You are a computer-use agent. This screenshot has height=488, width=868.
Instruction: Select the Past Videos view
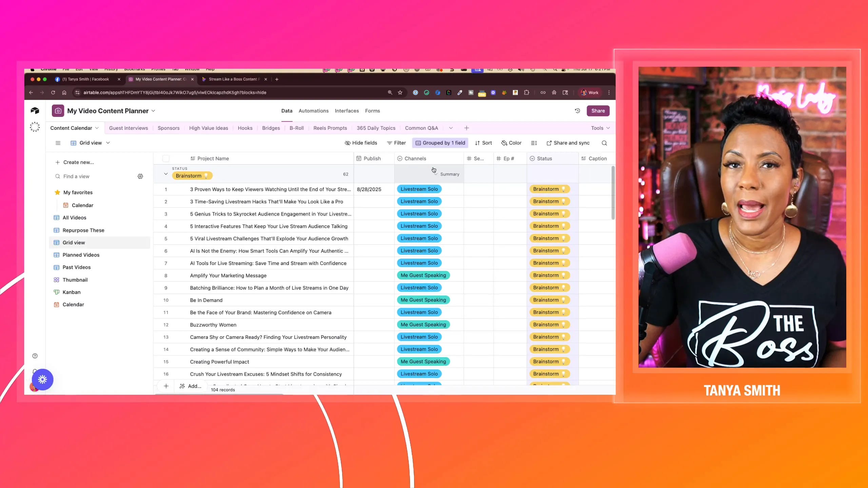tap(77, 267)
